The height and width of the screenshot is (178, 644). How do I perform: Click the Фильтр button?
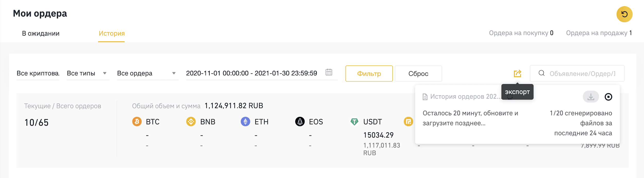click(369, 74)
